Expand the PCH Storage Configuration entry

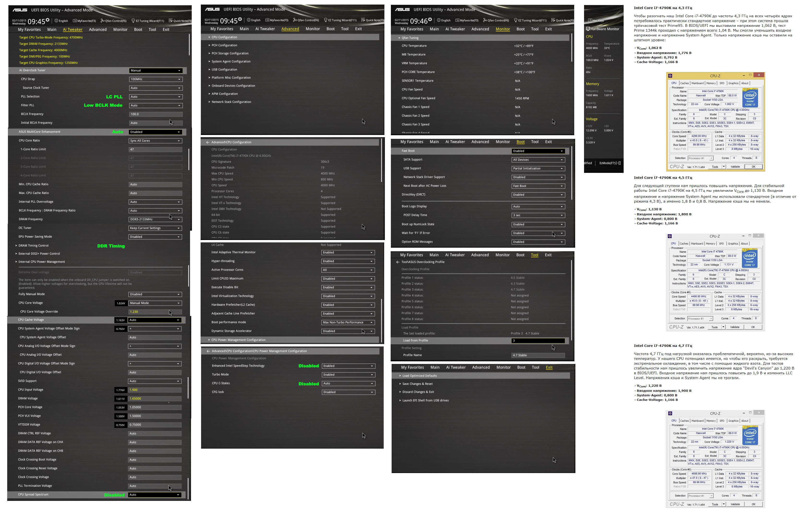pos(230,53)
